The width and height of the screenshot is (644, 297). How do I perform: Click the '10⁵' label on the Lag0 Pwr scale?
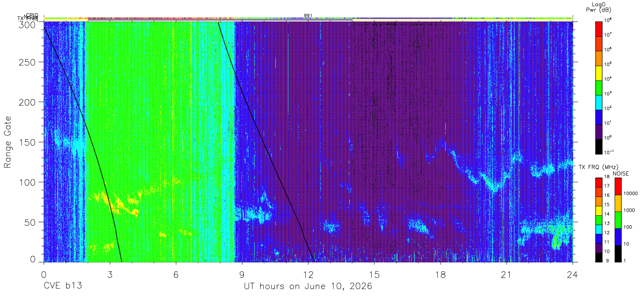point(608,64)
